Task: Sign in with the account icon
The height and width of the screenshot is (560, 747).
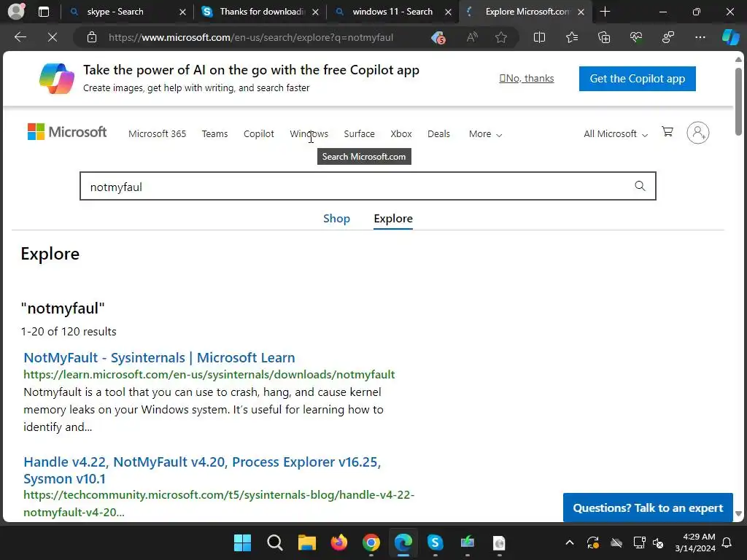Action: click(698, 133)
